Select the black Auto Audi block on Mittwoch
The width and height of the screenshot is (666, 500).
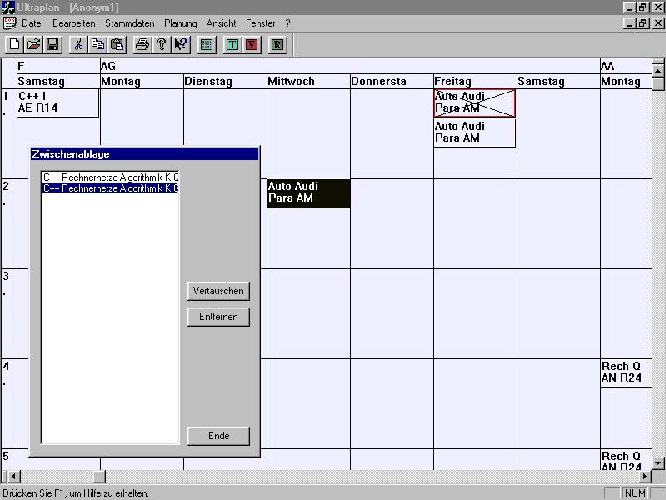[308, 193]
